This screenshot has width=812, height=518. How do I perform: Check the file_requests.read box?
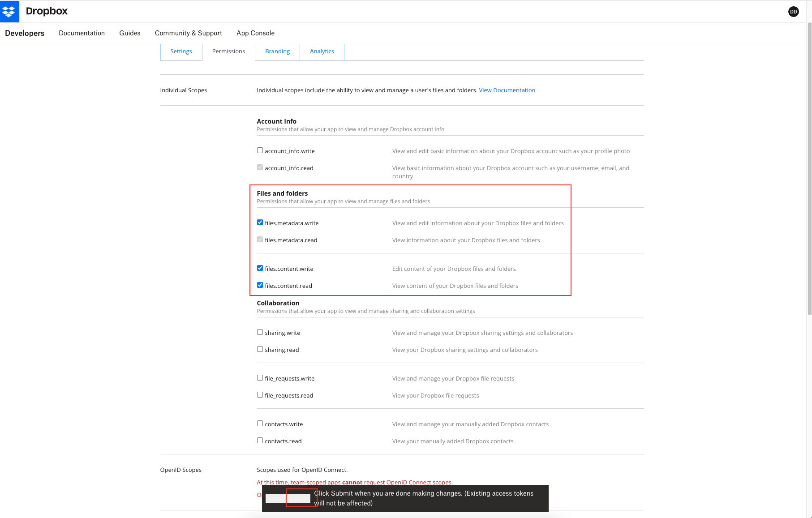pos(260,395)
